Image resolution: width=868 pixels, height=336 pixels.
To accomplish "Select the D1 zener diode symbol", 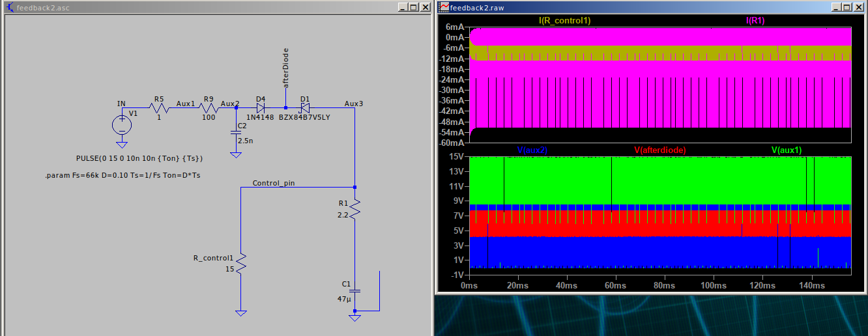I will click(x=304, y=108).
